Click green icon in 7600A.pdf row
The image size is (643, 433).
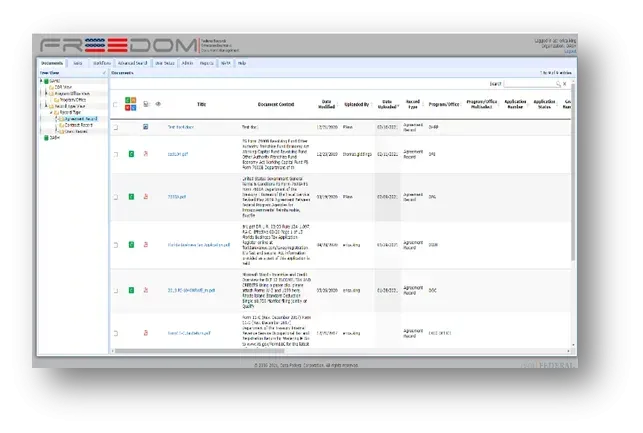[131, 197]
